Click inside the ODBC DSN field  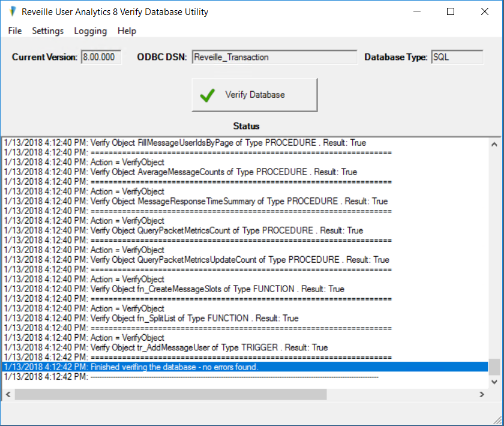click(x=273, y=57)
